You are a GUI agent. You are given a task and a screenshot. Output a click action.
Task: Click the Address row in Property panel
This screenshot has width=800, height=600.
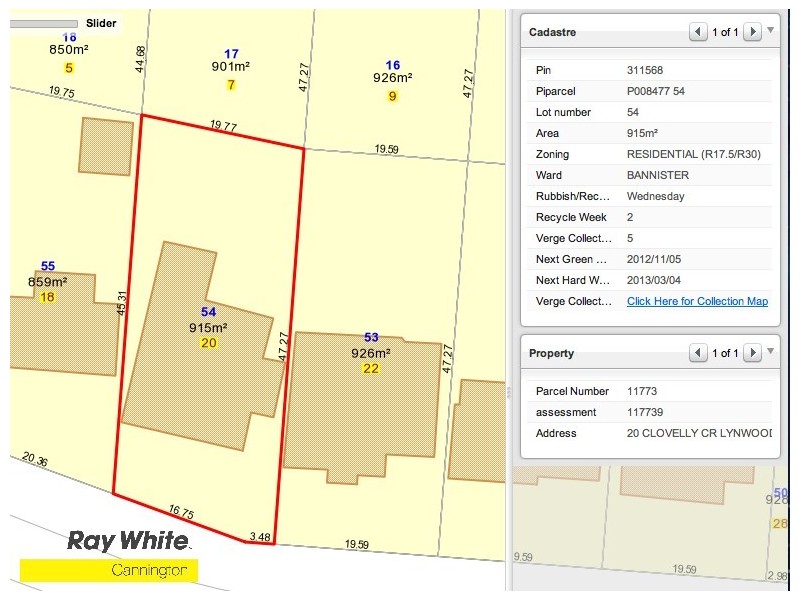coord(650,433)
